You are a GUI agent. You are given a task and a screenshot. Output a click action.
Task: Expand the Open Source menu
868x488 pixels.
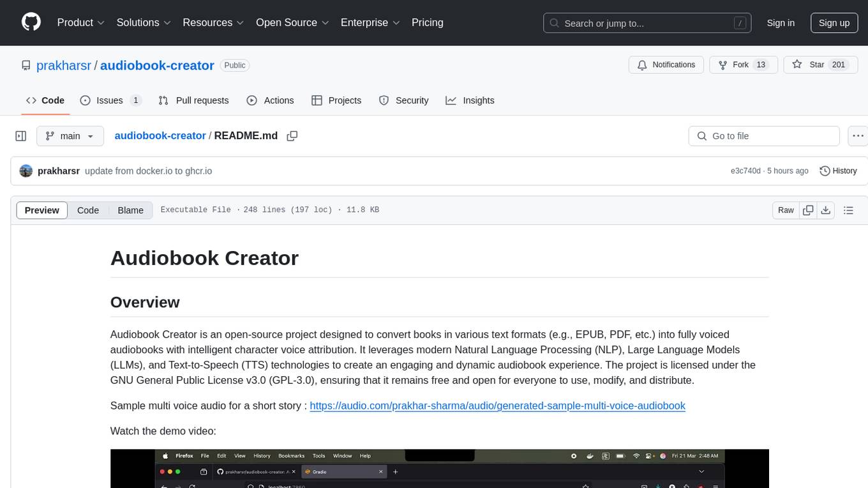click(x=292, y=22)
